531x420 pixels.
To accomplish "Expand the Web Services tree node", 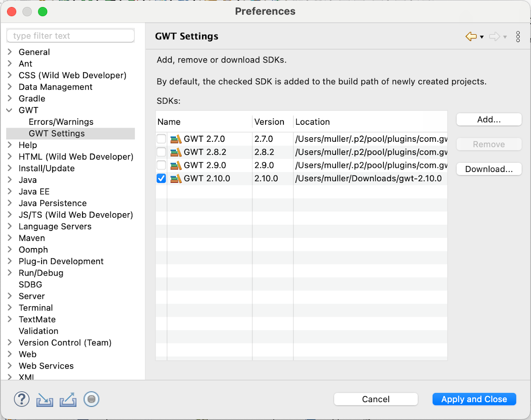I will coord(10,366).
